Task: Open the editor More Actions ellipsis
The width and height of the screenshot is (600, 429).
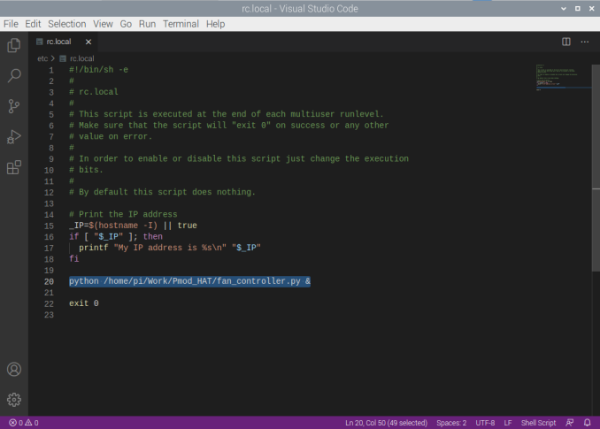Action: 585,42
